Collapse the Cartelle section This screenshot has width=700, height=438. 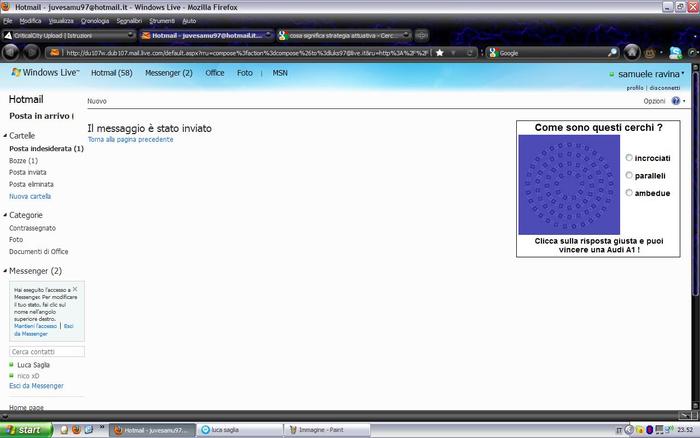[x=5, y=135]
